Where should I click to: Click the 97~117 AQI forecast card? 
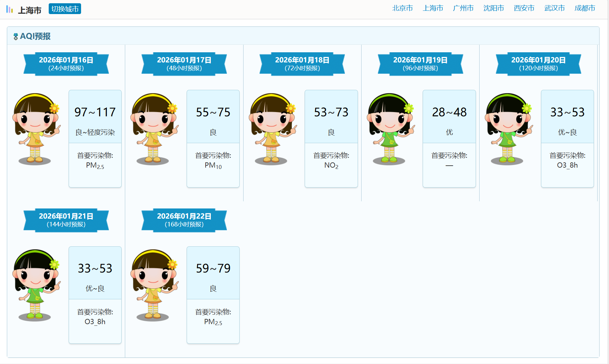95,138
